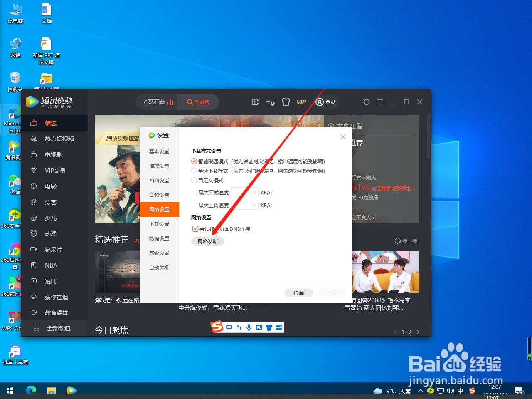Click the 登录 login avatar button
This screenshot has height=399, width=532.
point(326,102)
